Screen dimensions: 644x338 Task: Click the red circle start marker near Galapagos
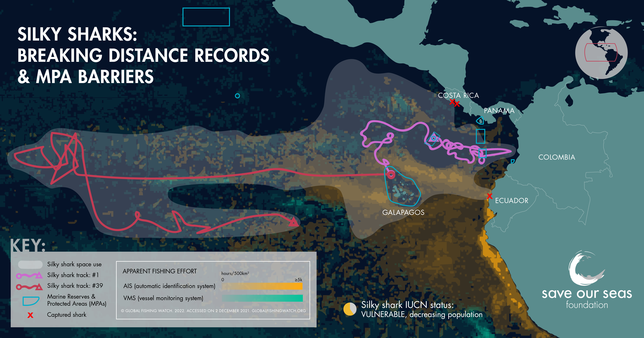pos(391,174)
